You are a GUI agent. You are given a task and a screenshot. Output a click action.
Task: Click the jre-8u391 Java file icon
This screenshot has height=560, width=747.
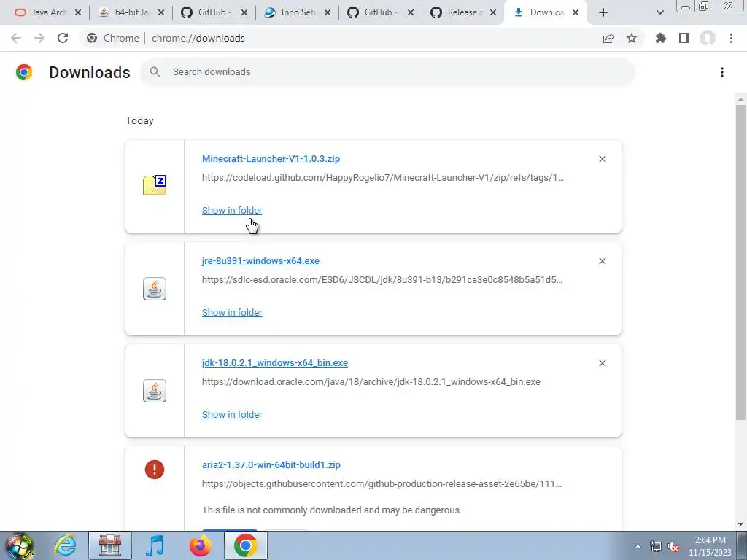click(155, 289)
